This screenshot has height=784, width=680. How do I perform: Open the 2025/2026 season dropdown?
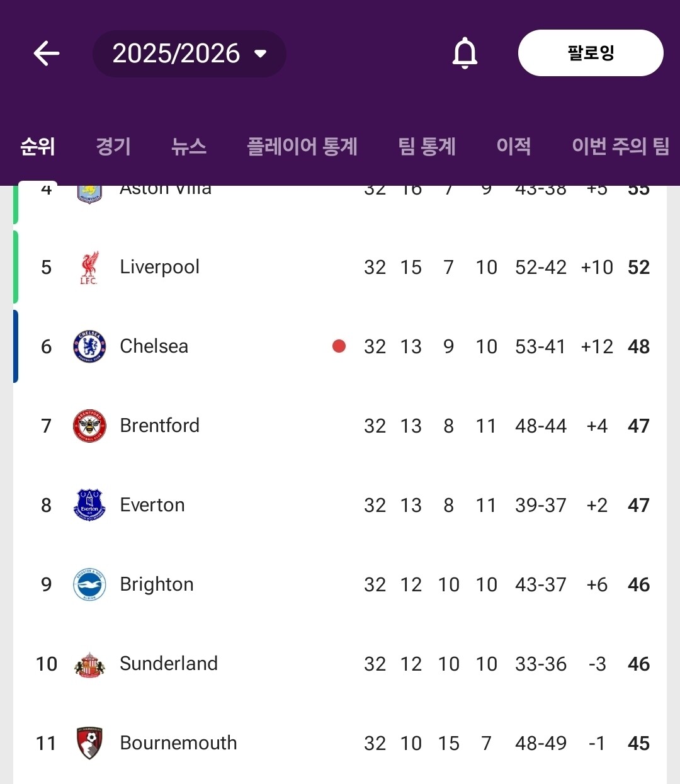(x=189, y=54)
